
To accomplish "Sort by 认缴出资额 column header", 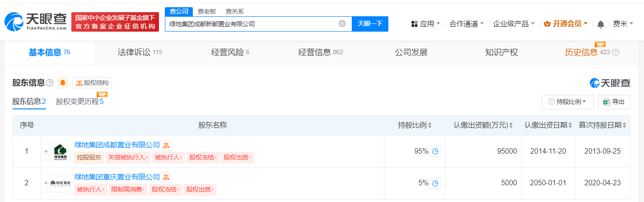I will click(x=484, y=125).
